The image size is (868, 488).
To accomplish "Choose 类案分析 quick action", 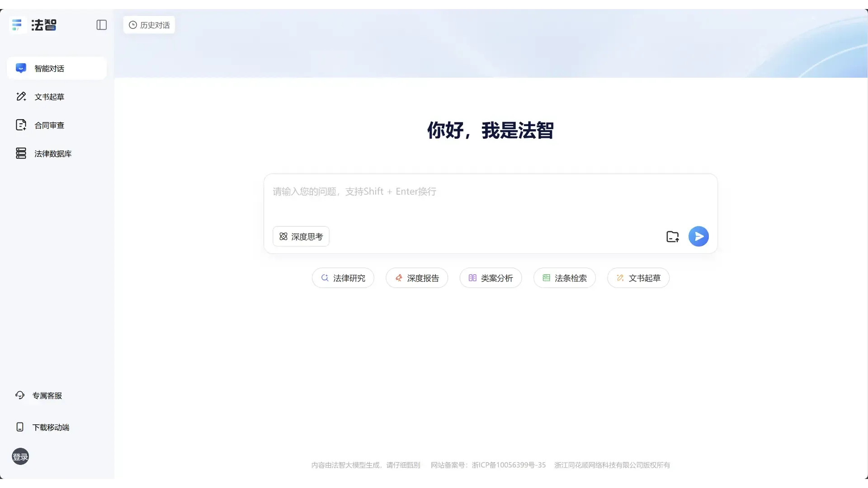I will 491,278.
